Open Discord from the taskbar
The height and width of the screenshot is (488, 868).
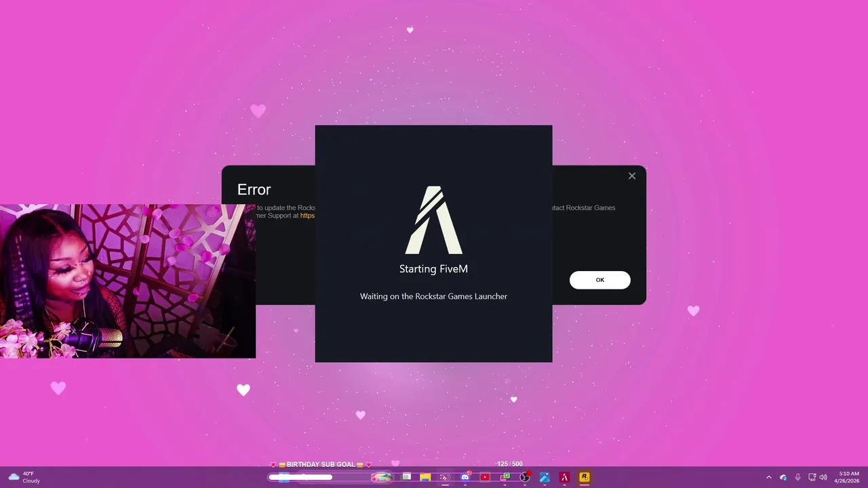(x=465, y=477)
